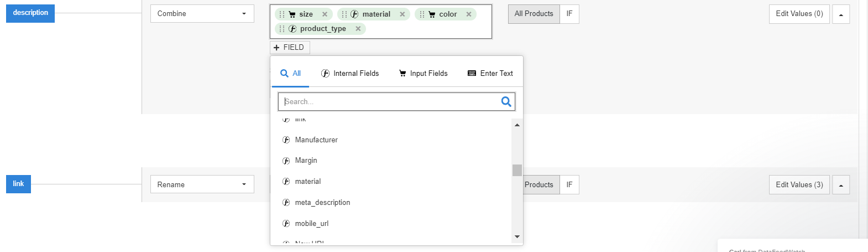Collapse the link row with arrow button
Image resolution: width=868 pixels, height=252 pixels.
841,185
